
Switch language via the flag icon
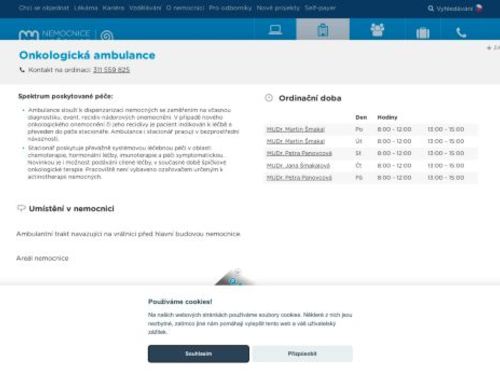click(x=479, y=8)
